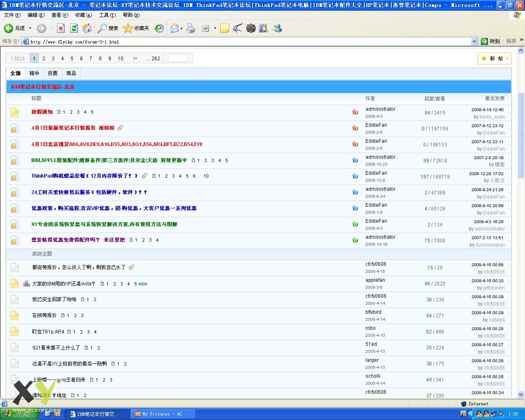Screen dimensions: 525x420
Task: Jump to next pages with » pagination arrow
Action: tap(135, 58)
